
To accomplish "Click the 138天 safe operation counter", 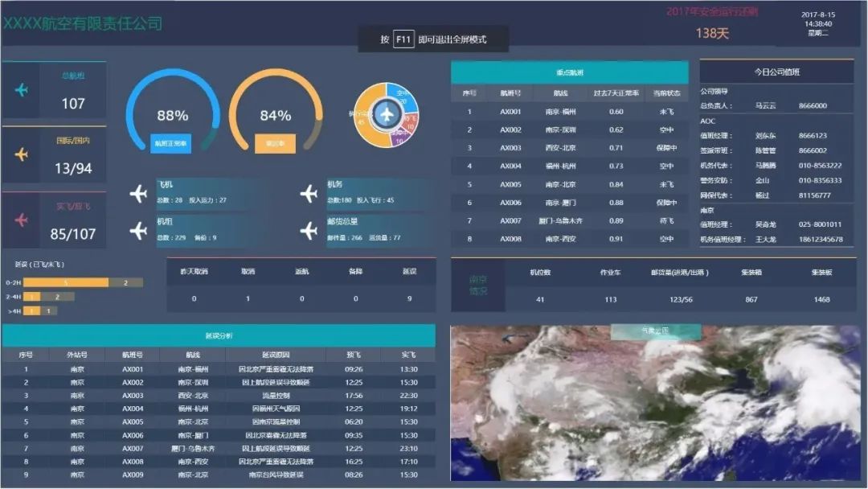I will click(x=712, y=33).
